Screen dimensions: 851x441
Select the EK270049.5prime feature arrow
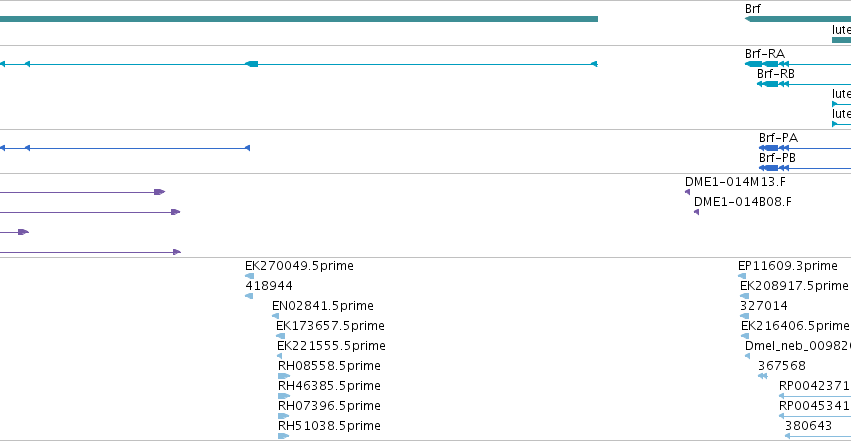click(250, 276)
